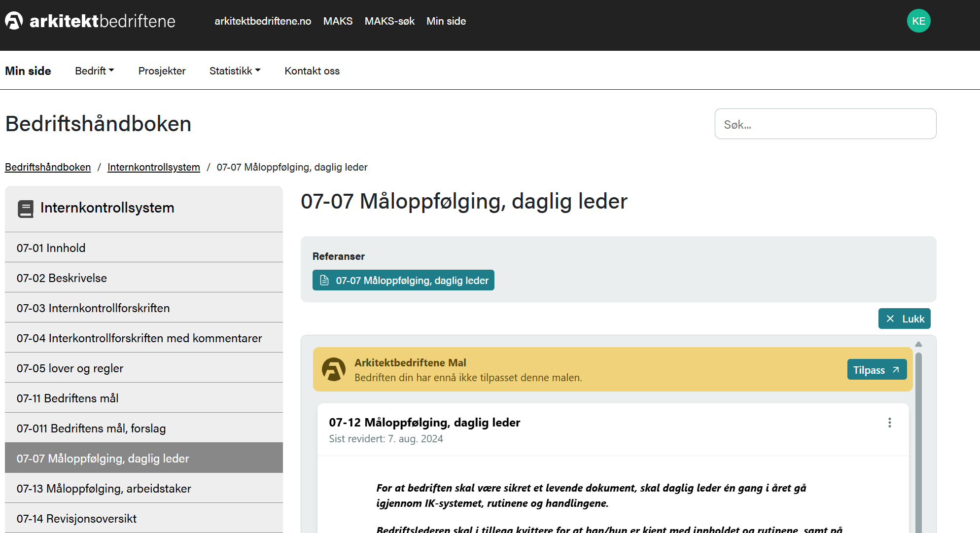Go to Kontakt oss page
The height and width of the screenshot is (533, 980).
tap(312, 71)
